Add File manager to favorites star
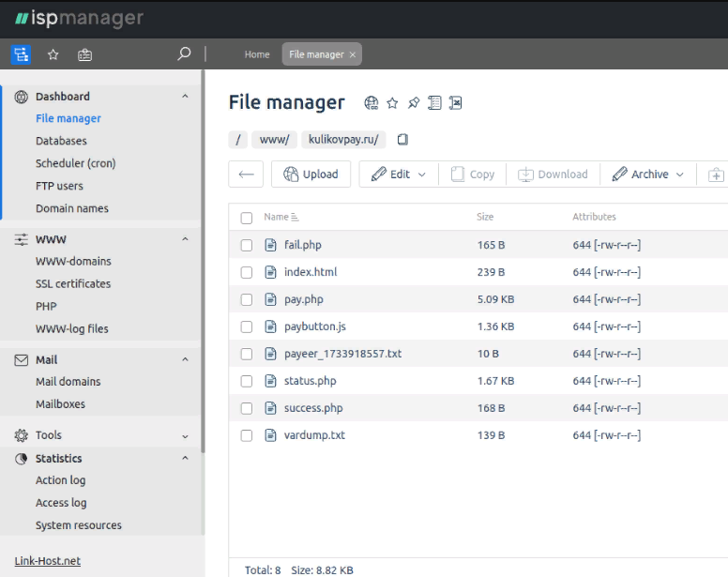This screenshot has height=577, width=728. pos(392,102)
